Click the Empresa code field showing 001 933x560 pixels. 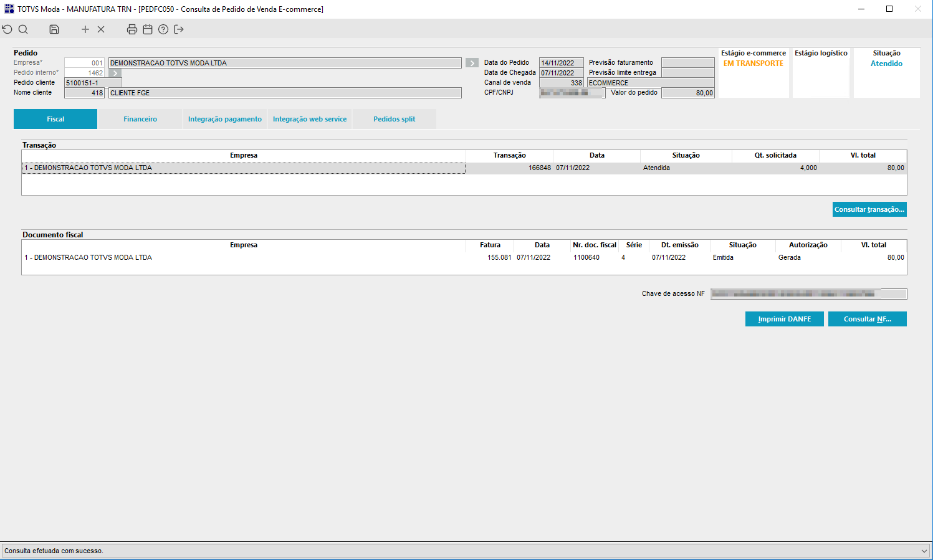(x=84, y=63)
